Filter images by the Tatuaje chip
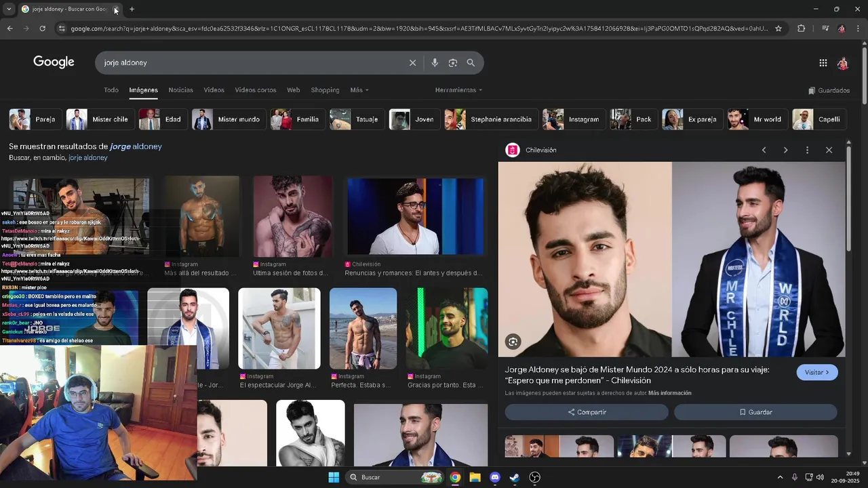 coord(356,119)
